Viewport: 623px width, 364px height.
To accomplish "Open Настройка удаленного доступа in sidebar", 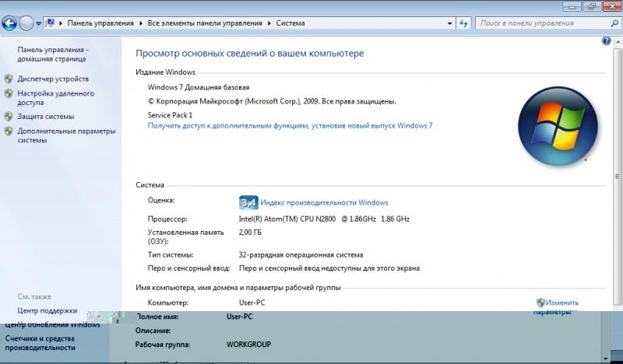I will coord(55,97).
